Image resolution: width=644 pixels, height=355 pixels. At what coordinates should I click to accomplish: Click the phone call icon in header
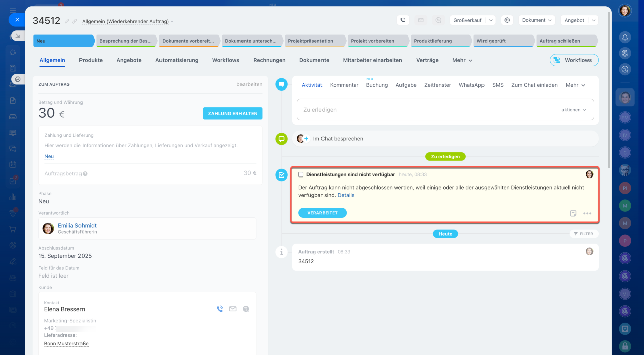pyautogui.click(x=403, y=20)
